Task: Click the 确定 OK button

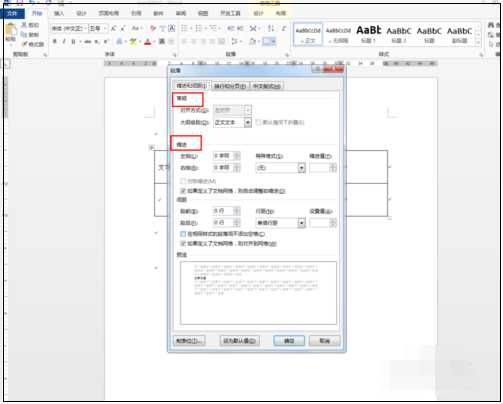Action: pyautogui.click(x=289, y=341)
